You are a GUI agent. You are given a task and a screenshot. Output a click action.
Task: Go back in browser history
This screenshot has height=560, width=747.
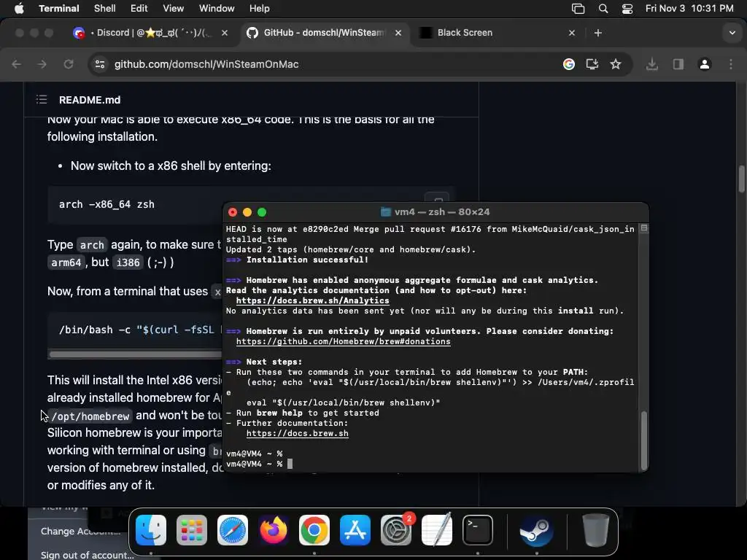[x=16, y=64]
